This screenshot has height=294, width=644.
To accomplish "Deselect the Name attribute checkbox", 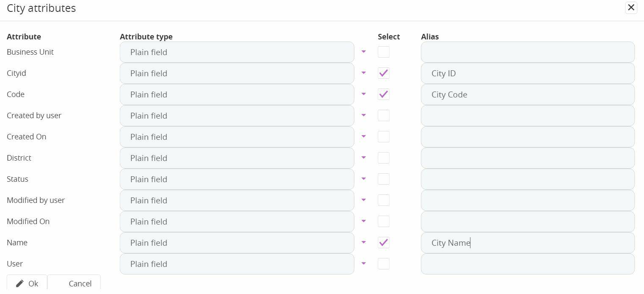I will click(383, 242).
